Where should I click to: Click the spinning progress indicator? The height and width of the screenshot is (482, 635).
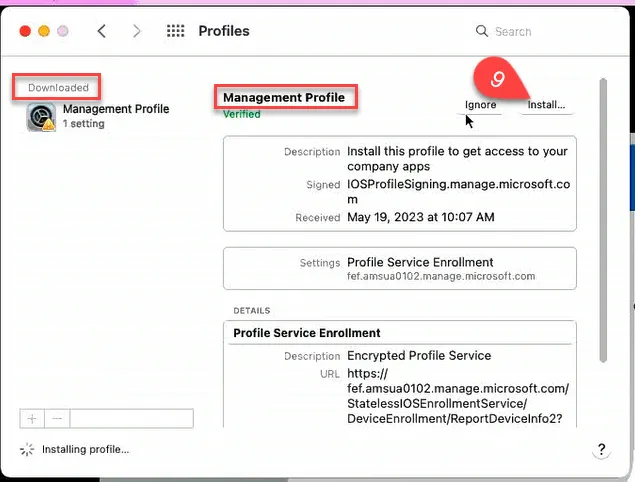tap(27, 450)
